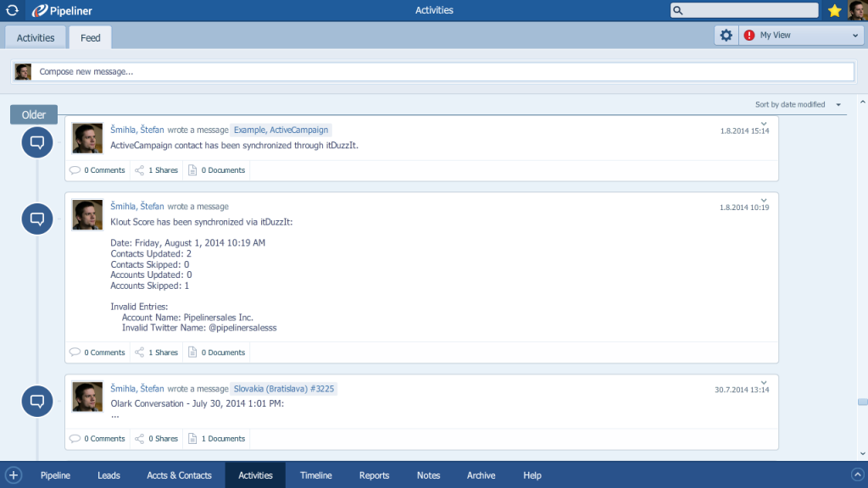Click the red alert icon in My View
The image size is (868, 488).
point(749,36)
